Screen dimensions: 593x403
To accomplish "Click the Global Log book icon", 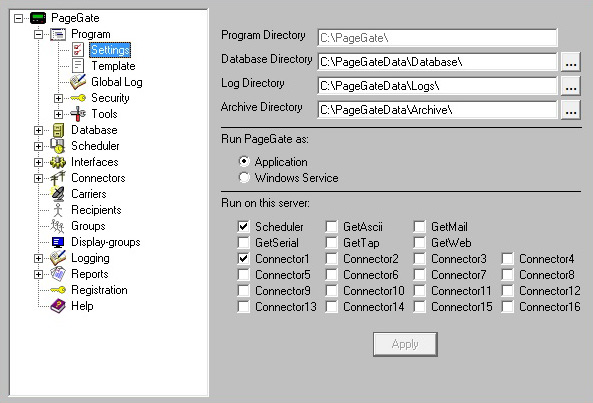I will point(78,82).
